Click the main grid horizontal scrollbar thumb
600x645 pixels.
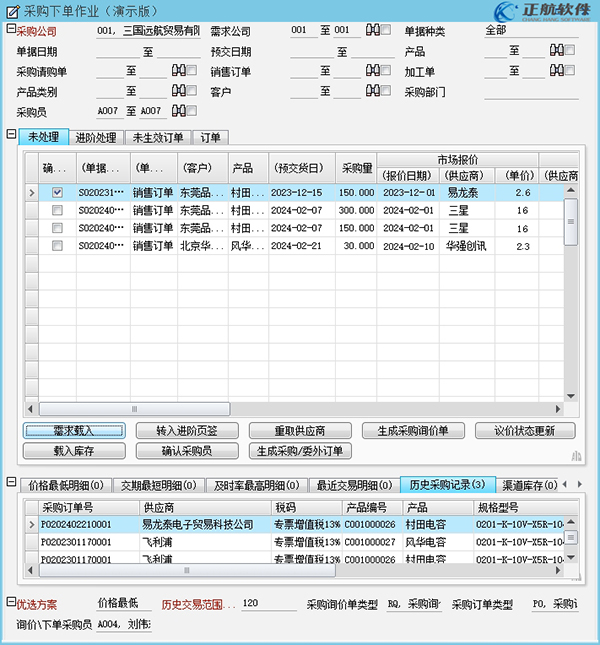[134, 409]
